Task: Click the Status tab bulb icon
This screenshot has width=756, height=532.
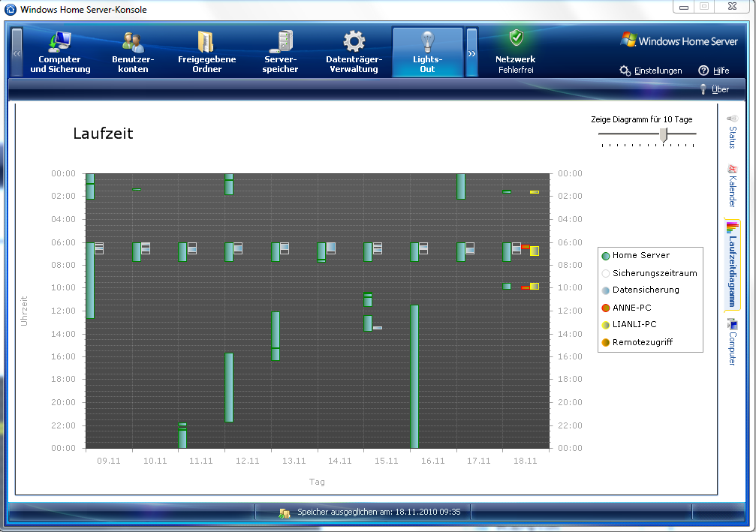Action: click(x=733, y=119)
